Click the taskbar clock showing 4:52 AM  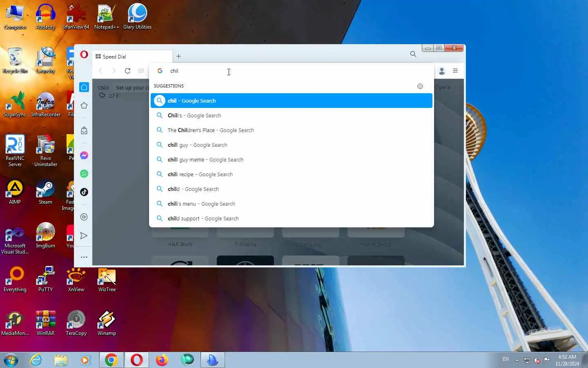click(x=567, y=360)
